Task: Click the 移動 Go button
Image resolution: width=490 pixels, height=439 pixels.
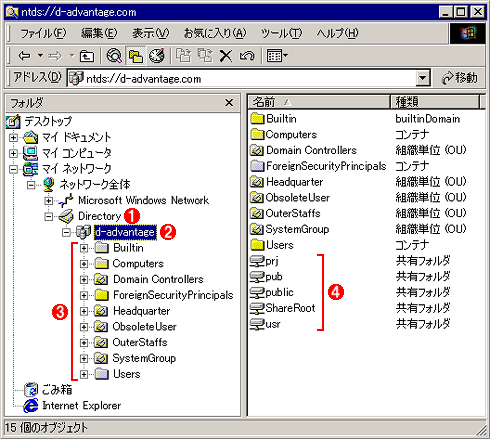Action: click(459, 78)
